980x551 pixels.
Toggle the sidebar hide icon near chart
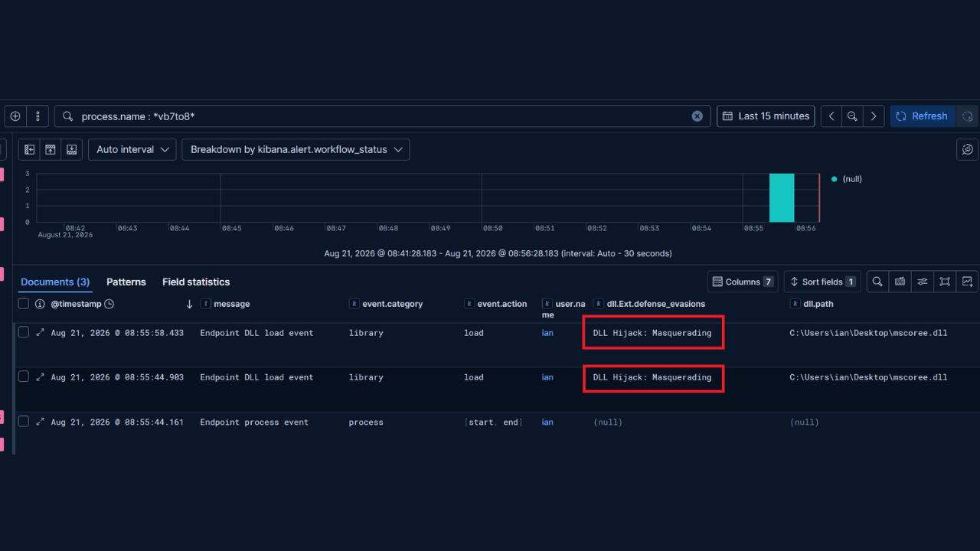pos(29,149)
